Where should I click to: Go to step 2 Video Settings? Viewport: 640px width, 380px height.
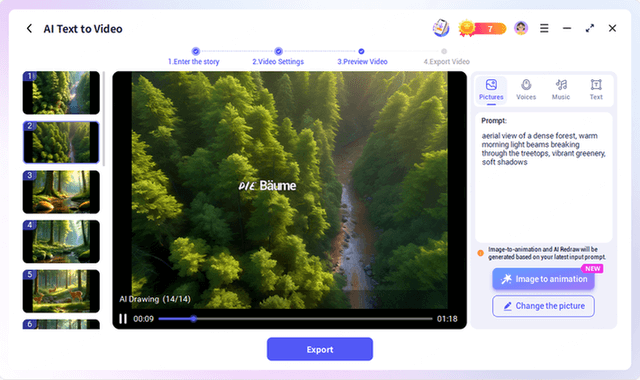(278, 57)
